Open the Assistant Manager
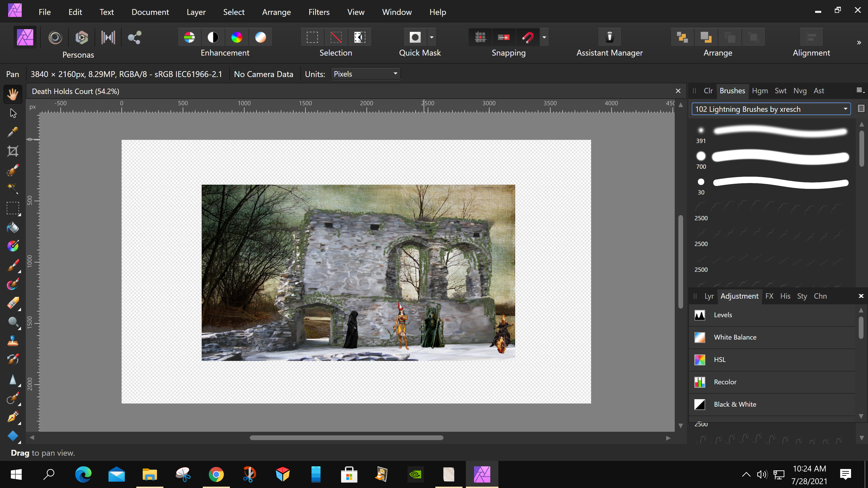This screenshot has height=488, width=868. pos(610,37)
